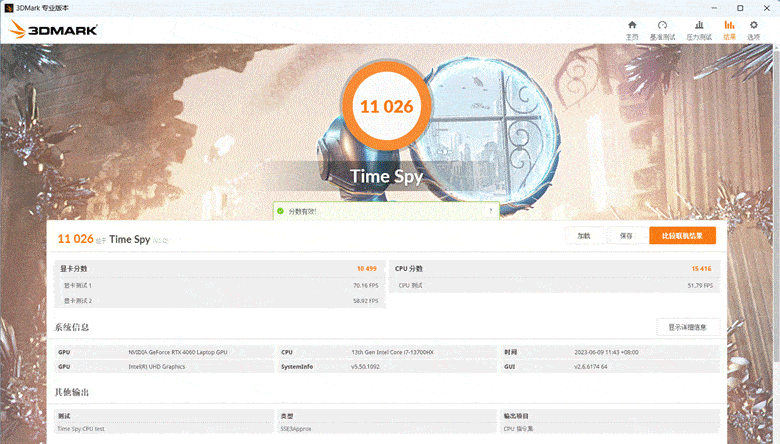Click the timestamp 2023-06-09 11:43 +08:00
This screenshot has width=780, height=444.
606,352
